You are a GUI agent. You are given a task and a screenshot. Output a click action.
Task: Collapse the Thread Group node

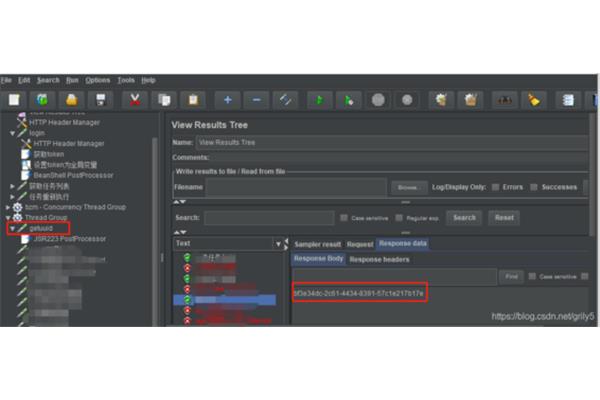pyautogui.click(x=8, y=217)
